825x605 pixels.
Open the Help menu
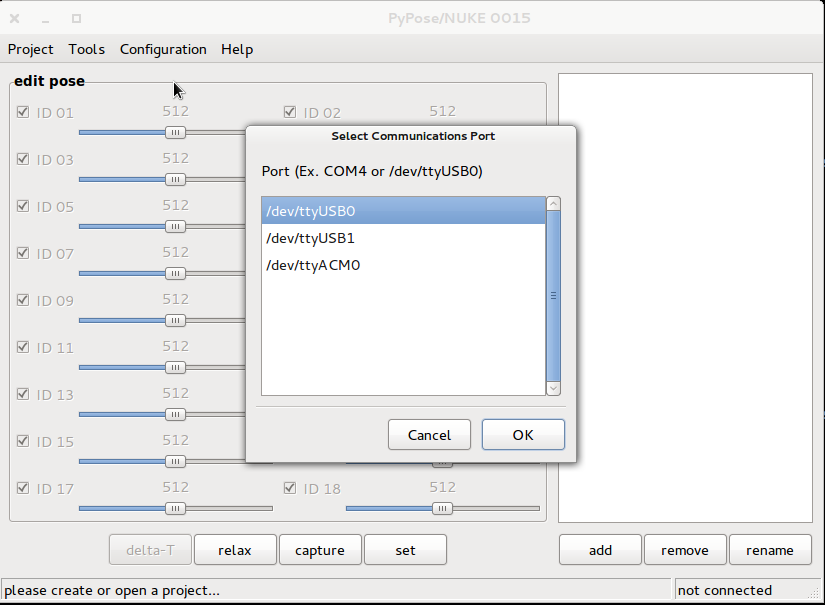tap(237, 49)
